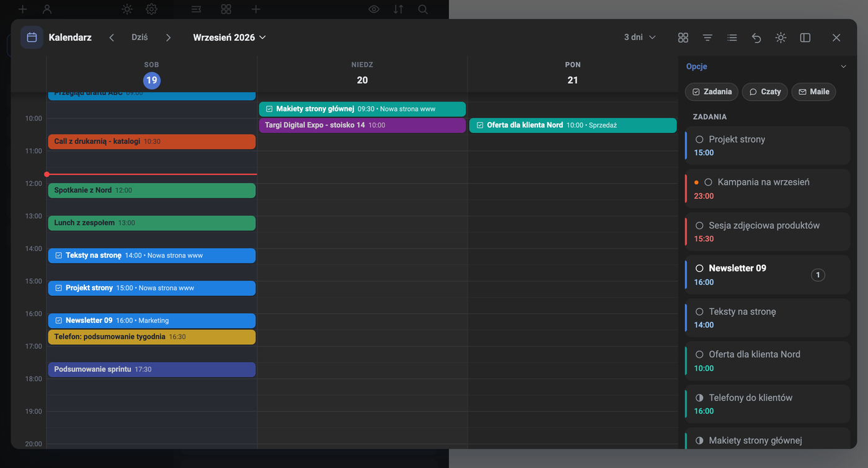Open the badge 1 on Newsletter 09 task

pyautogui.click(x=818, y=275)
